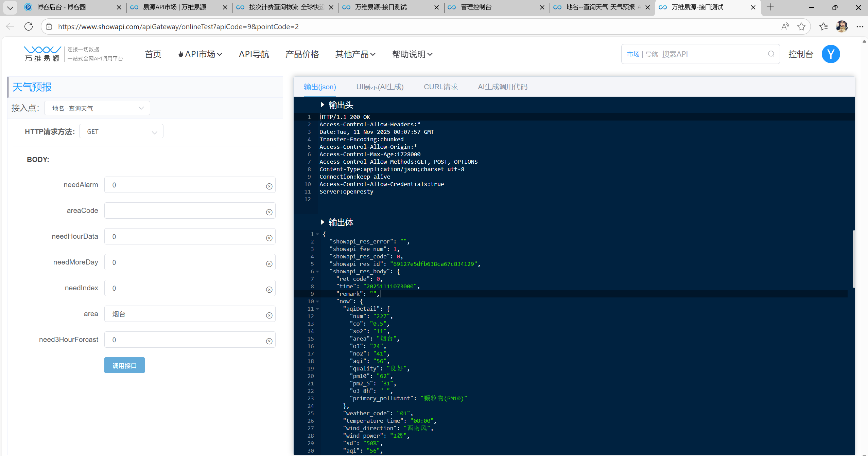Expand the API市场 navigation menu

(x=201, y=54)
